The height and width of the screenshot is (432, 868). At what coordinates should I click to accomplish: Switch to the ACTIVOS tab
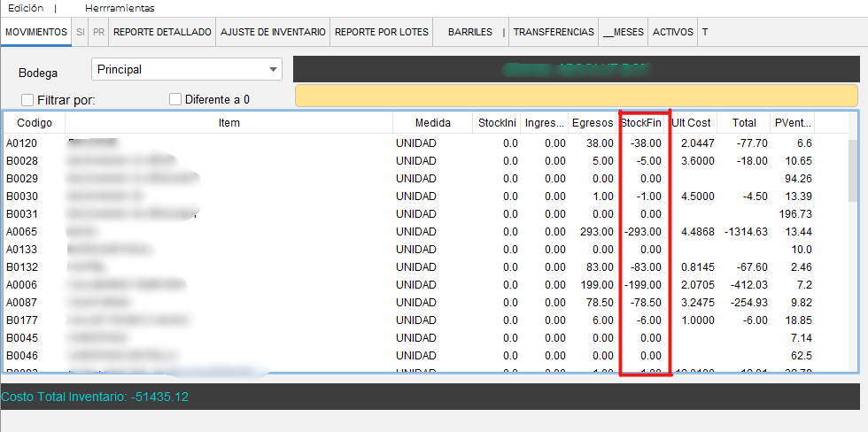pos(672,32)
